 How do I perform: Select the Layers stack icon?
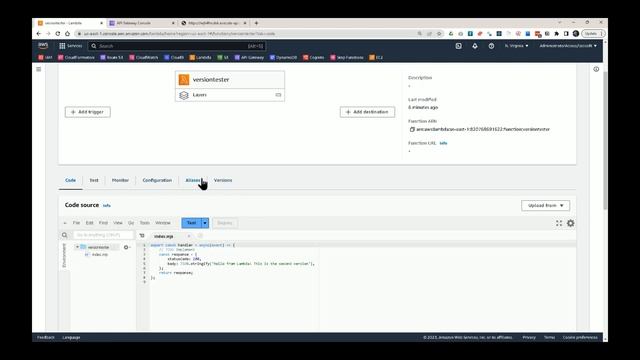pos(184,95)
